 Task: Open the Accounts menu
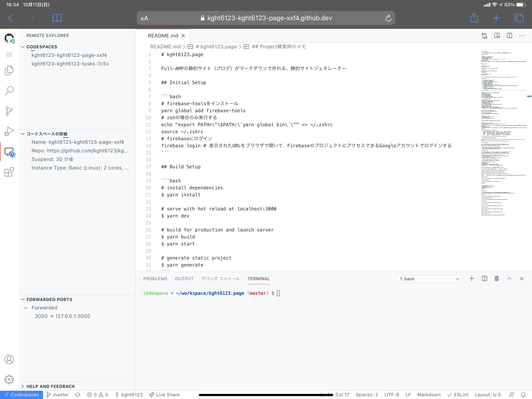tap(9, 359)
